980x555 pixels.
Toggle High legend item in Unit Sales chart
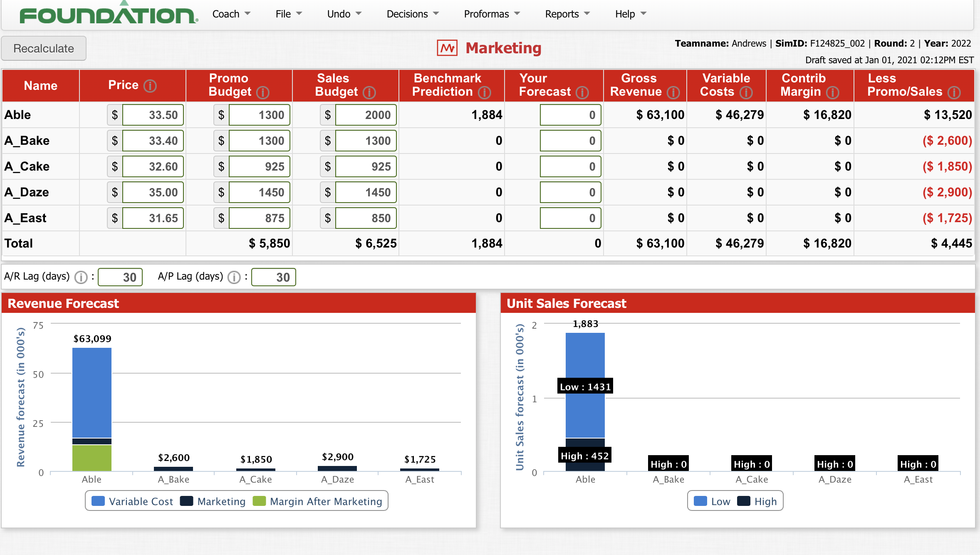point(757,501)
